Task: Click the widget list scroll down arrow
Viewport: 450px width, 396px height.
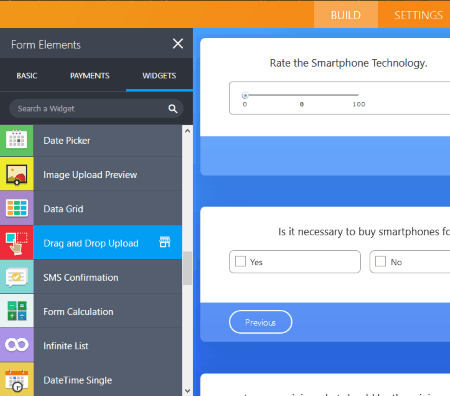Action: click(x=187, y=391)
